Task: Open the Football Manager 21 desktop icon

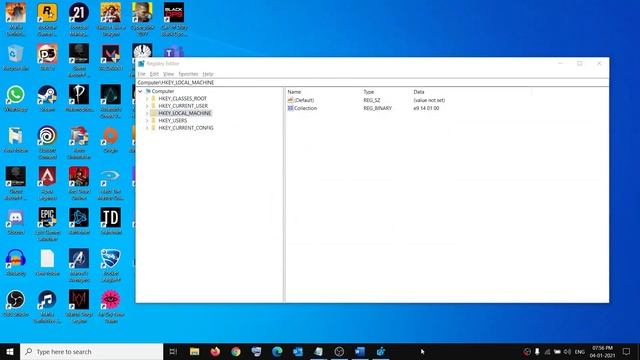Action: 79,18
